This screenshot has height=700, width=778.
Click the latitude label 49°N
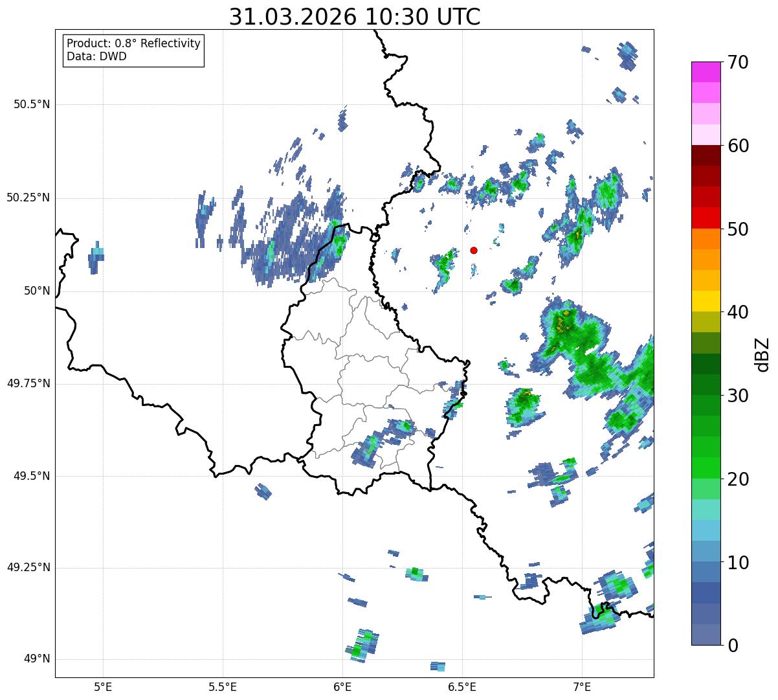click(x=37, y=659)
